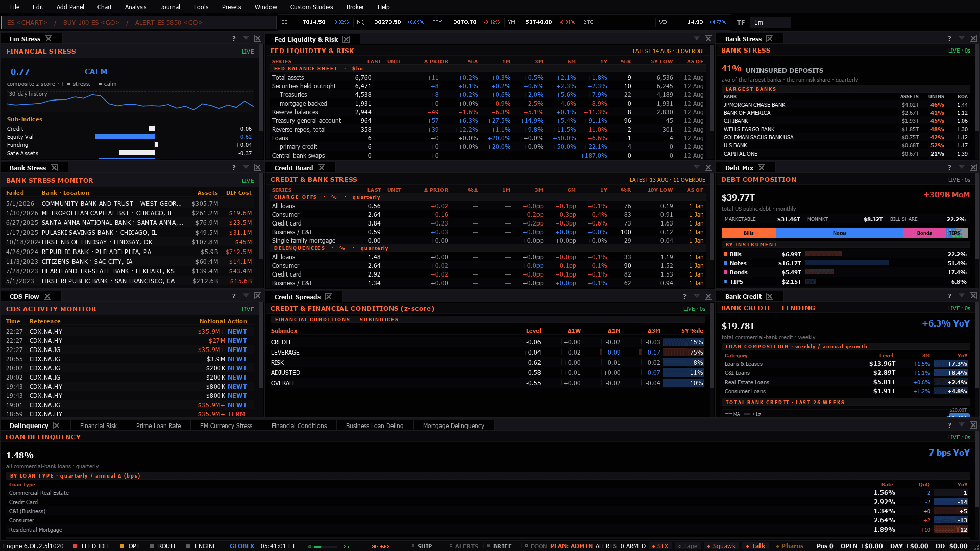Click the VIX quote in ticker bar
This screenshot has height=551, width=980.
click(693, 22)
